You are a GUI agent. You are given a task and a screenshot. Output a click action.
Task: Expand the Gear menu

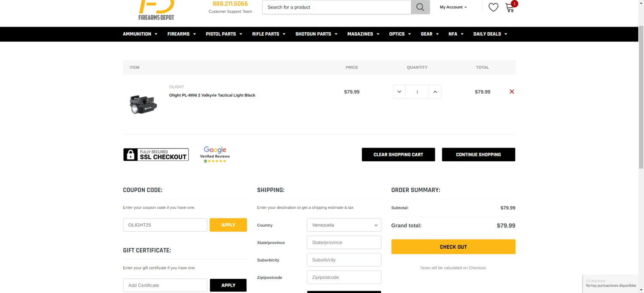pos(430,34)
